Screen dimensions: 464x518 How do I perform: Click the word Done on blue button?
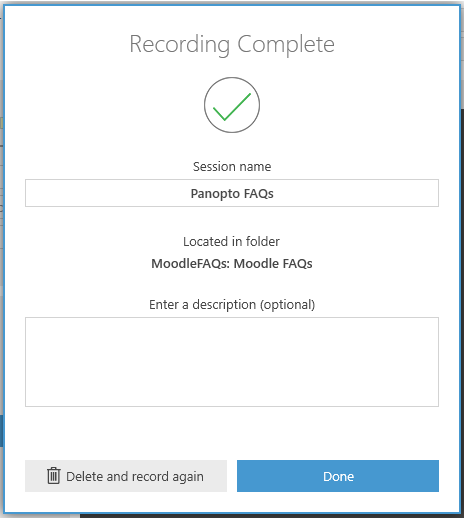click(x=338, y=476)
